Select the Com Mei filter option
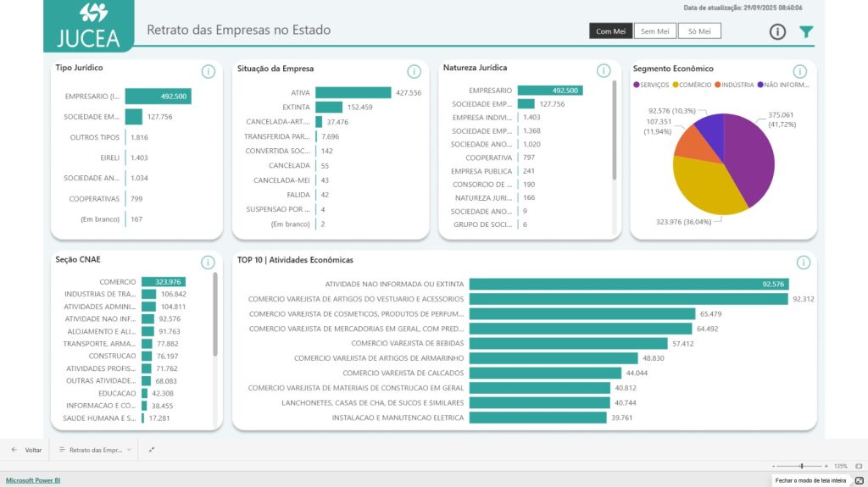The width and height of the screenshot is (868, 487). [x=610, y=31]
